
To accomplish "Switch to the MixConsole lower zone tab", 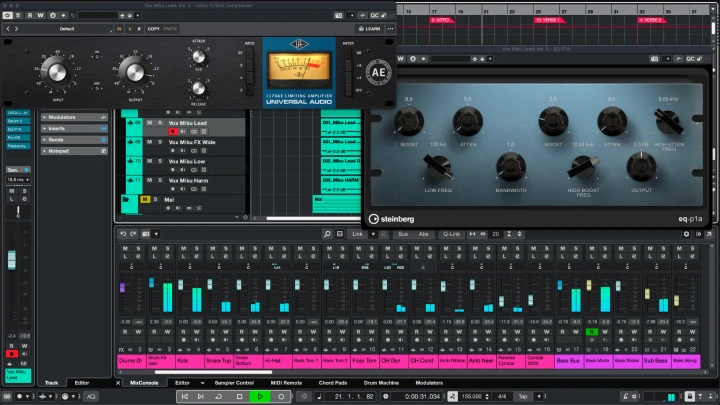I will [144, 382].
